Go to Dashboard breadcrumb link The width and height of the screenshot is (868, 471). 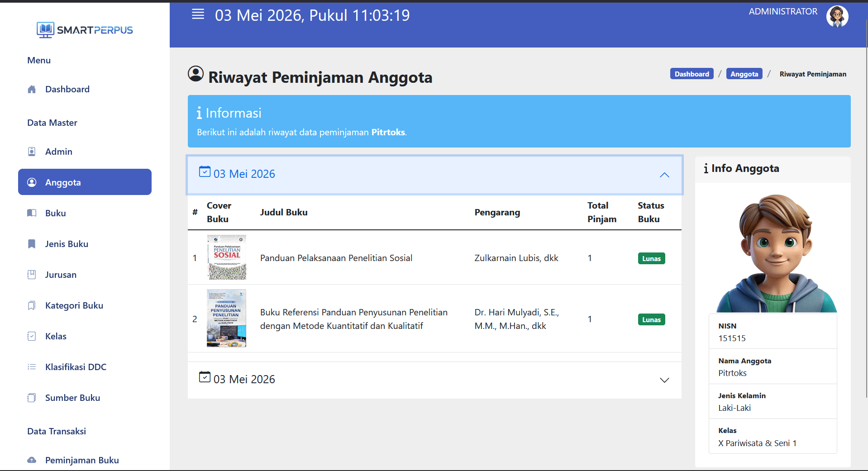(692, 74)
